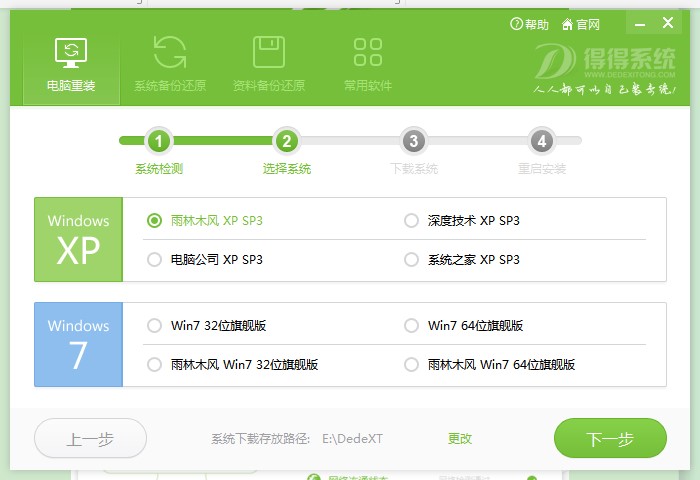700x480 pixels.
Task: Click the Windows 7 category tile
Action: 79,344
